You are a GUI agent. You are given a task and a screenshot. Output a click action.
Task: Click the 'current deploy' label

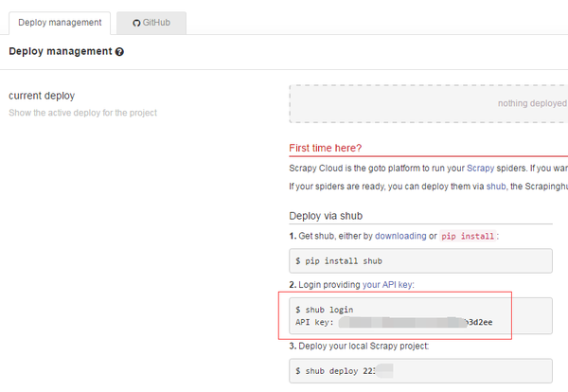click(x=41, y=96)
